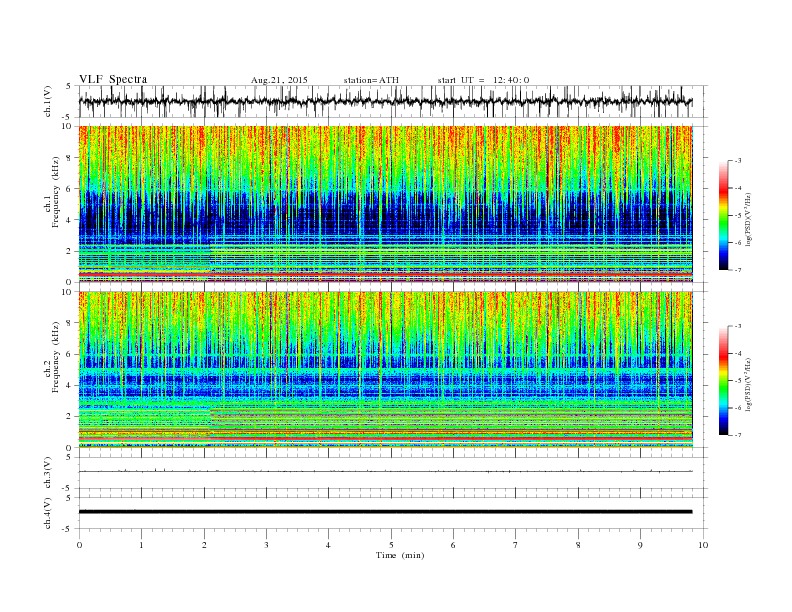Click the "1" tick label on the time axis
The width and height of the screenshot is (792, 612).
click(141, 545)
